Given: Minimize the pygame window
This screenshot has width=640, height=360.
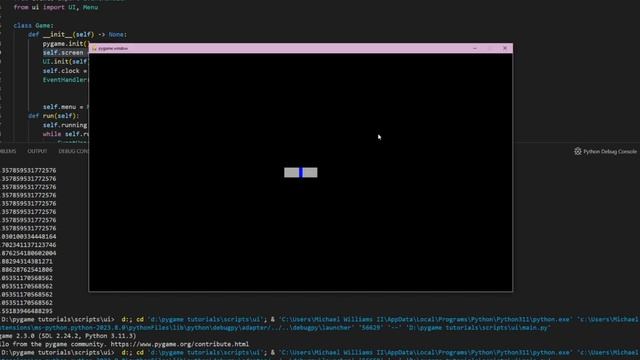Looking at the screenshot, I should coord(475,48).
